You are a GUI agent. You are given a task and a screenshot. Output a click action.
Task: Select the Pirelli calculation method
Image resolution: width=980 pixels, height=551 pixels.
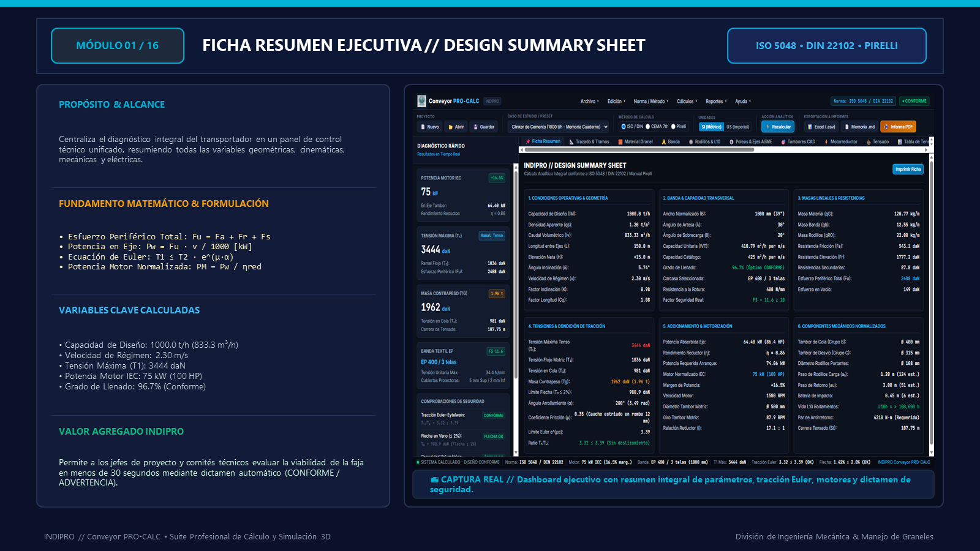pos(679,127)
